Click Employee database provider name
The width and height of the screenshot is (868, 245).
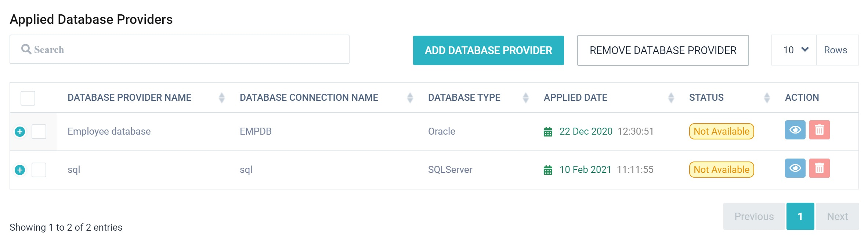click(x=109, y=131)
